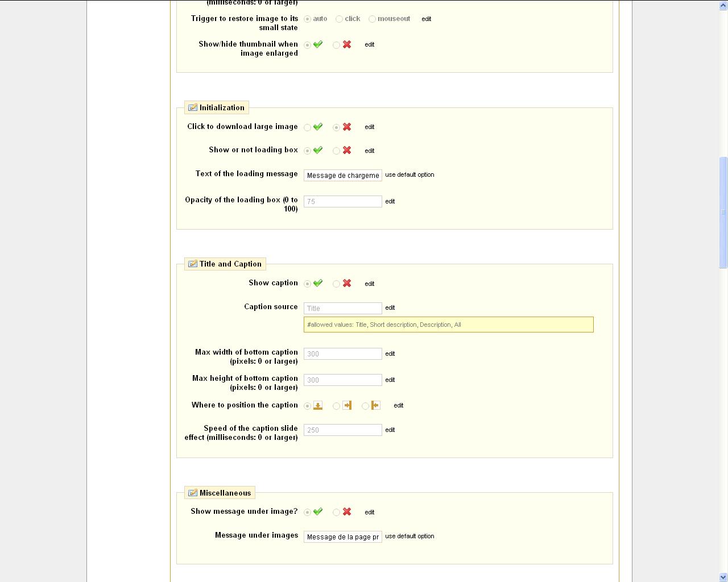Click the vertical scrollbar thumb
Screen dimensions: 728x582
(723, 212)
